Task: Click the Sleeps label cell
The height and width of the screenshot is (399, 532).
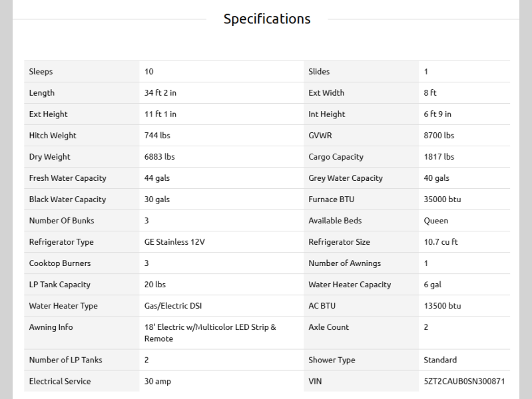Action: coord(41,72)
